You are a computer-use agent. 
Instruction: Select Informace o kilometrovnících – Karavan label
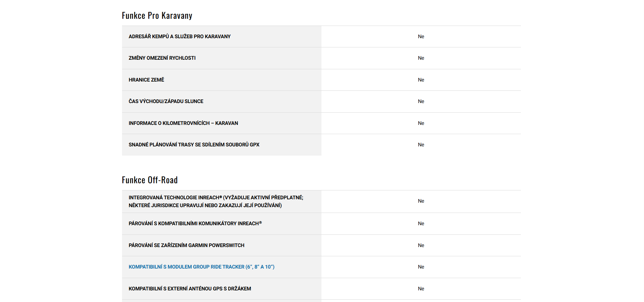point(183,123)
